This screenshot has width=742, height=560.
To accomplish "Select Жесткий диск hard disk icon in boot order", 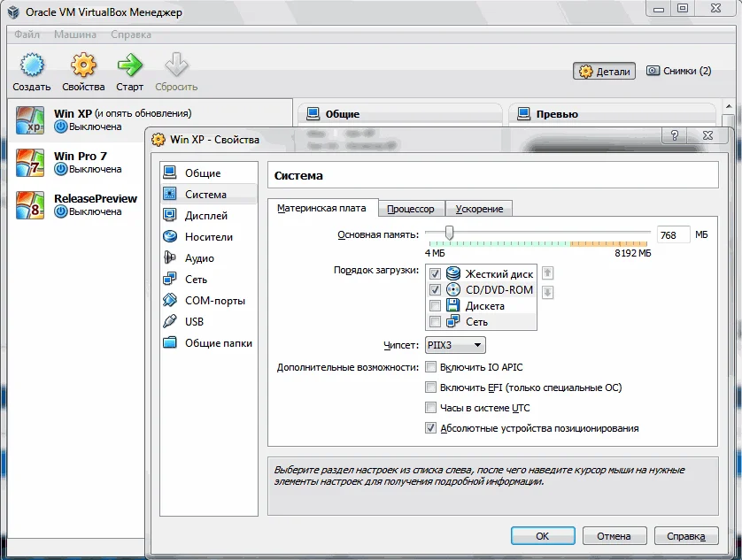I will click(453, 273).
